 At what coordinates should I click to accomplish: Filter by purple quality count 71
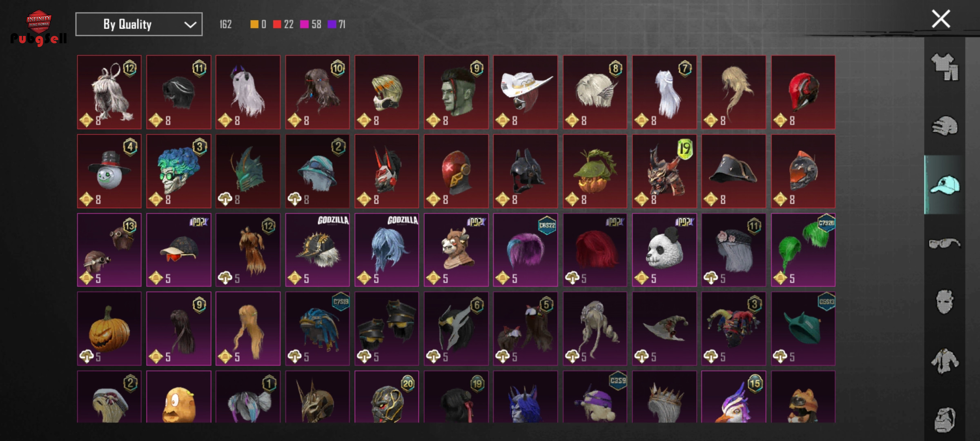[x=337, y=24]
